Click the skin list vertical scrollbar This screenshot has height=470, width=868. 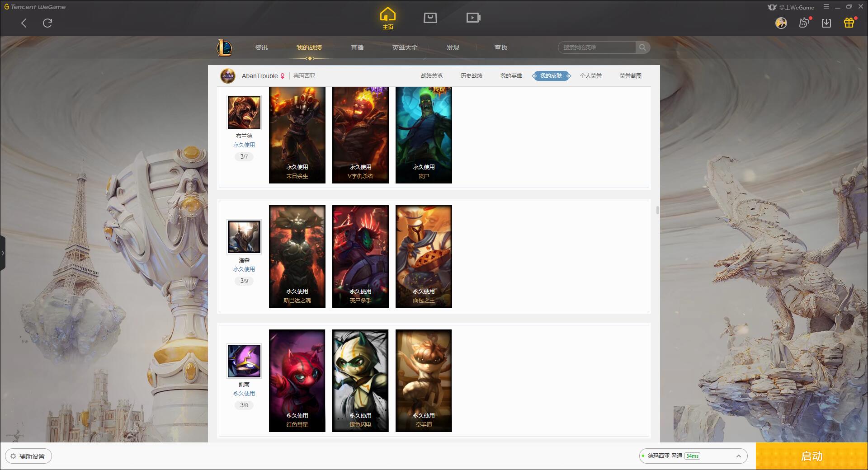pyautogui.click(x=657, y=210)
